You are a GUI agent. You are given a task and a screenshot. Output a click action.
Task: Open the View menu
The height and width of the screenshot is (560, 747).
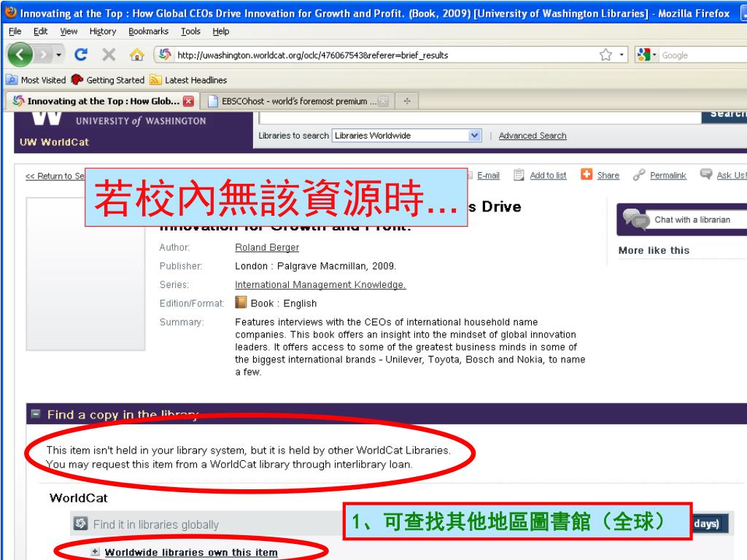[69, 31]
